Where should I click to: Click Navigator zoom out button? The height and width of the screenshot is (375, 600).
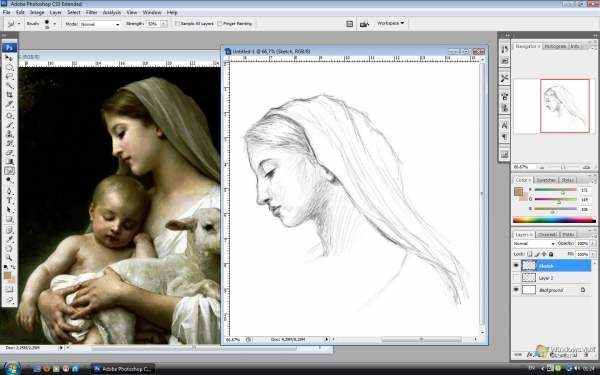541,167
